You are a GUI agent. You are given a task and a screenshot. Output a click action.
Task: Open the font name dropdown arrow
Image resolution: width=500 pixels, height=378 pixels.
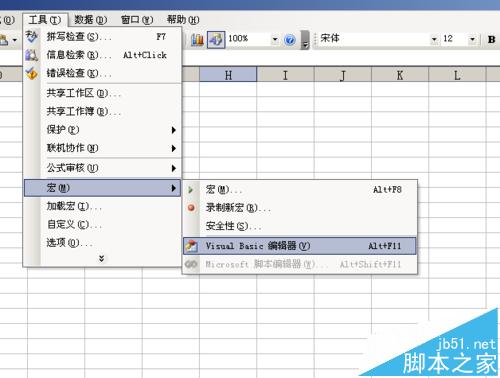[x=434, y=39]
